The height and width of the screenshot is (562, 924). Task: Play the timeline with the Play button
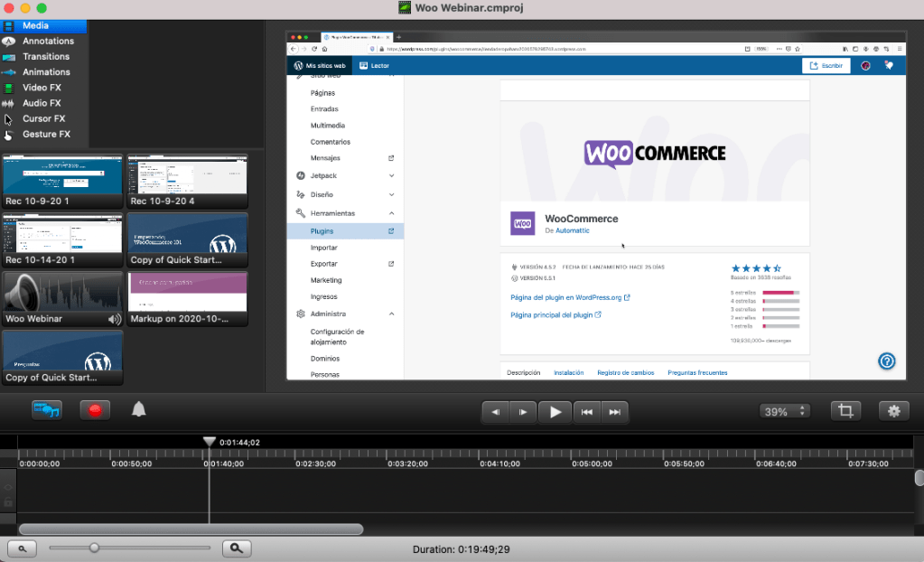(x=555, y=411)
